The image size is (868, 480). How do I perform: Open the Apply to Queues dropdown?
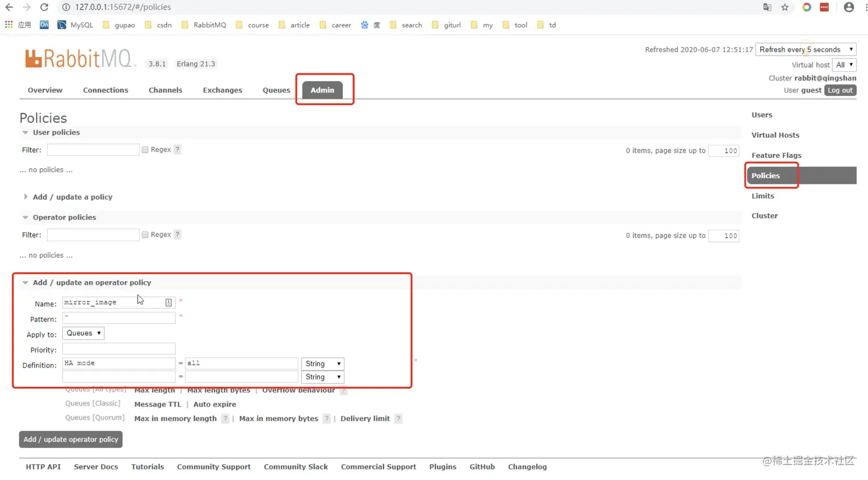coord(83,333)
